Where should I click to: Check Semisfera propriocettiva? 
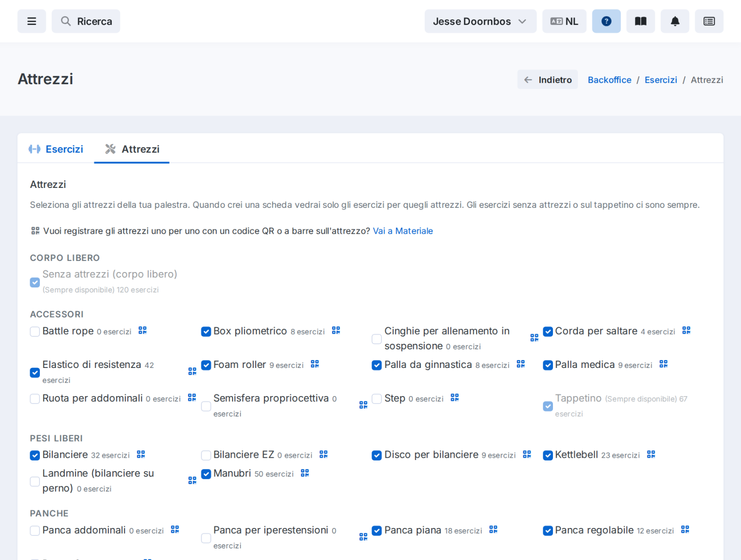coord(206,406)
